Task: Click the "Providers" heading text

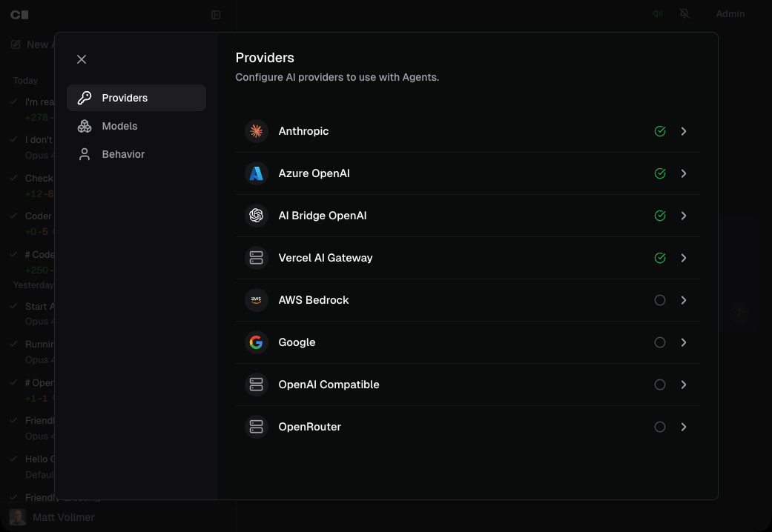Action: [x=265, y=58]
